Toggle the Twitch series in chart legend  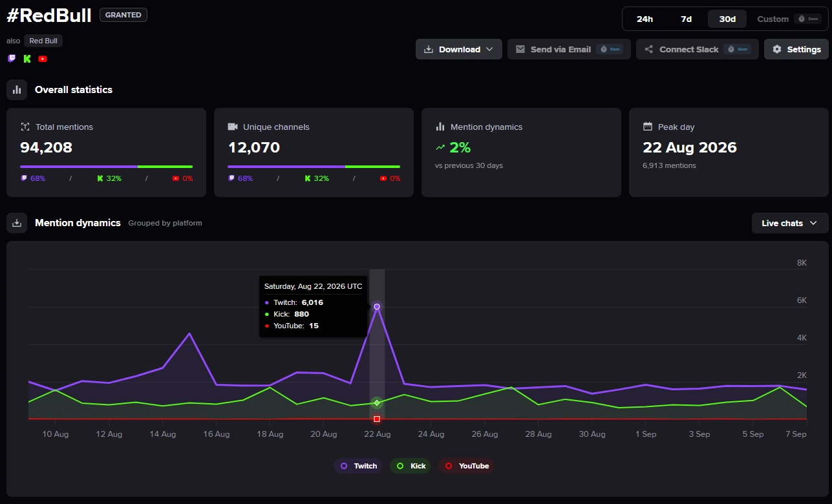tap(358, 466)
